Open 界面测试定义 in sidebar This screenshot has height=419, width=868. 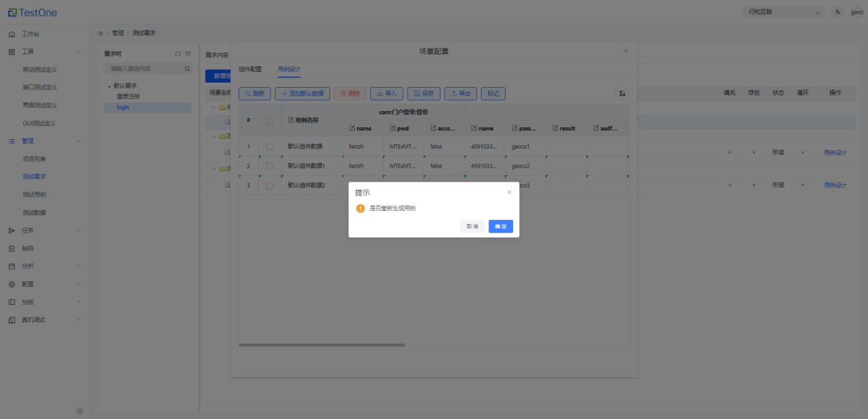tap(40, 105)
